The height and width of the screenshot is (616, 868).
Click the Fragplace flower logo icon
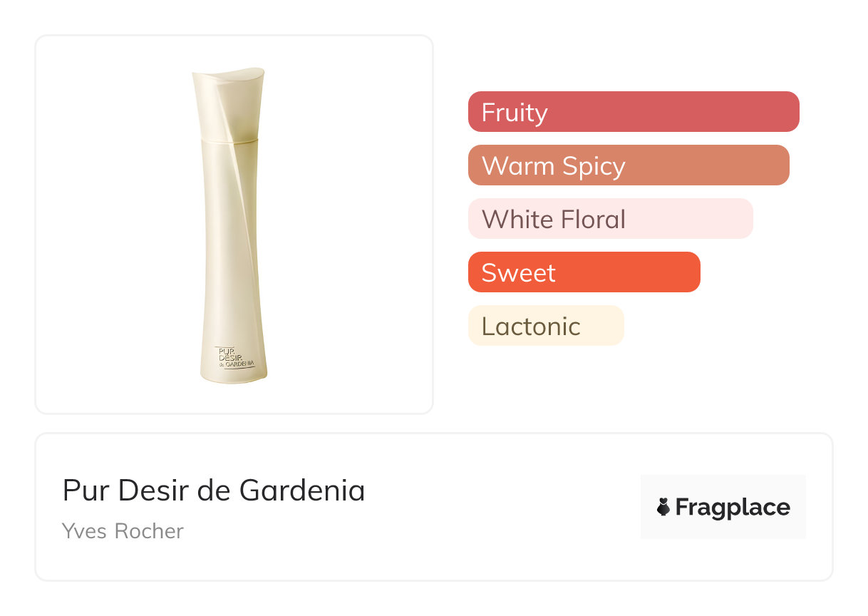click(x=663, y=507)
